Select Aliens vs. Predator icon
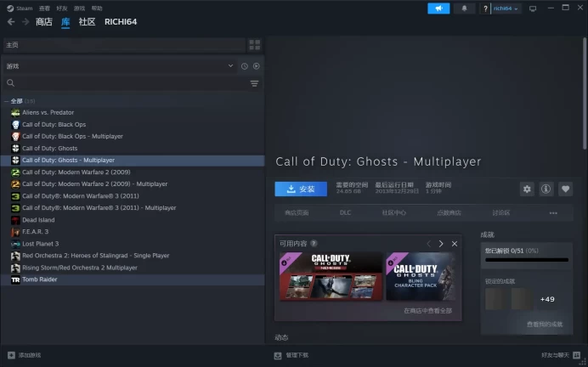Viewport: 588px width, 367px height. pyautogui.click(x=15, y=112)
